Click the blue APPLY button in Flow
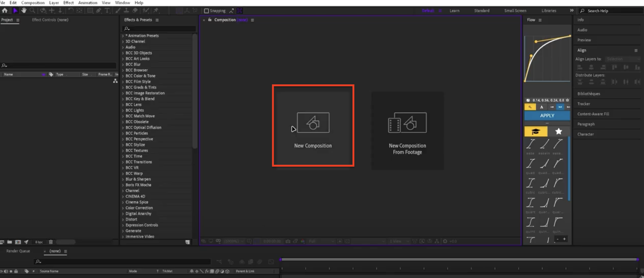This screenshot has width=644, height=278. 547,116
